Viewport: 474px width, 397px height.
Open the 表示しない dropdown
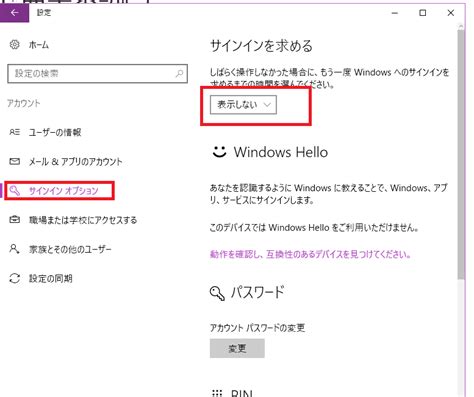[243, 105]
